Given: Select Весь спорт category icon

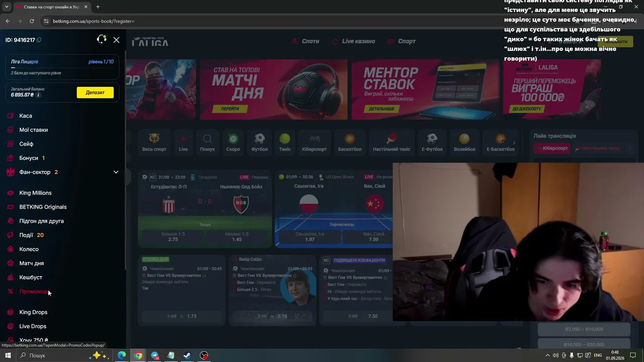Looking at the screenshot, I should [154, 142].
